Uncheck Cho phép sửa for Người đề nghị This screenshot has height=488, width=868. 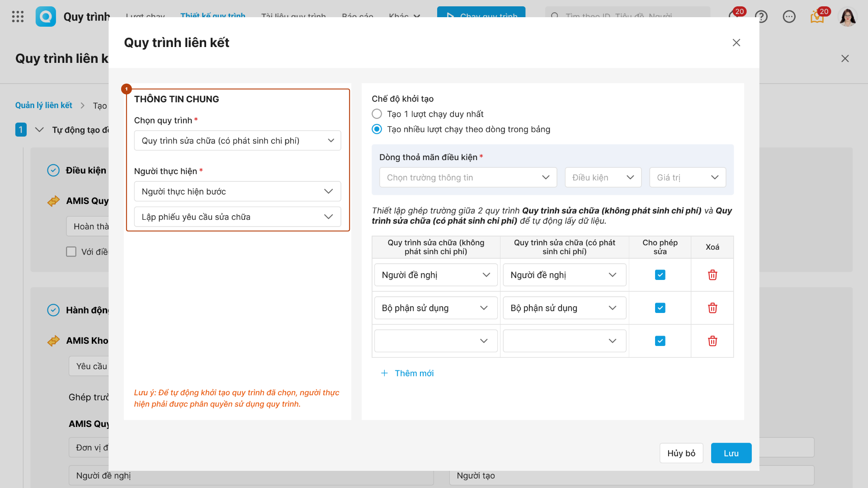click(x=660, y=275)
